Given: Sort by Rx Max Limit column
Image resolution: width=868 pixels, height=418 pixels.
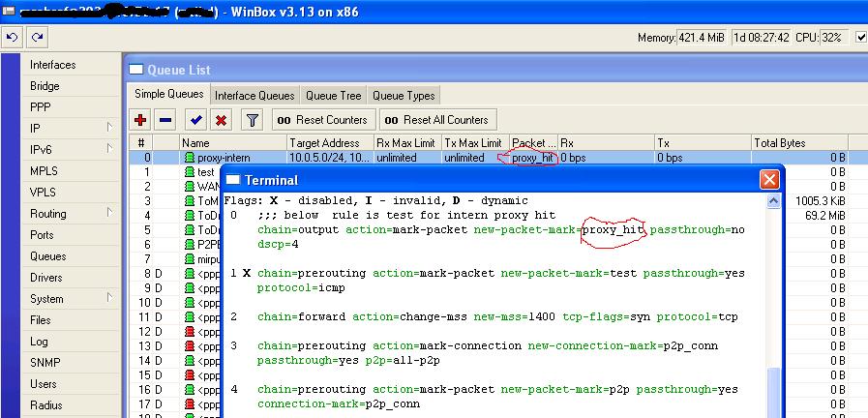Looking at the screenshot, I should (x=407, y=143).
